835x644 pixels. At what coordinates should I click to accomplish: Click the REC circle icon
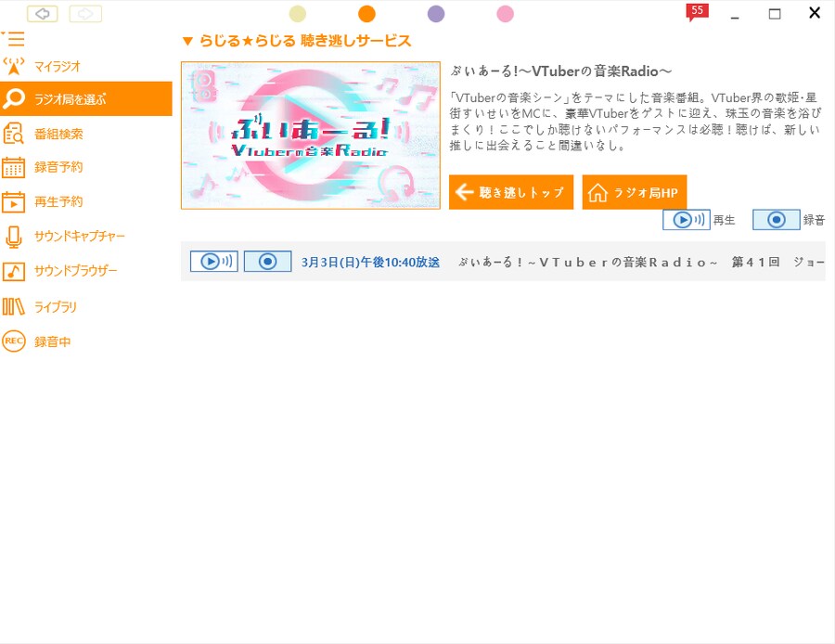click(14, 341)
